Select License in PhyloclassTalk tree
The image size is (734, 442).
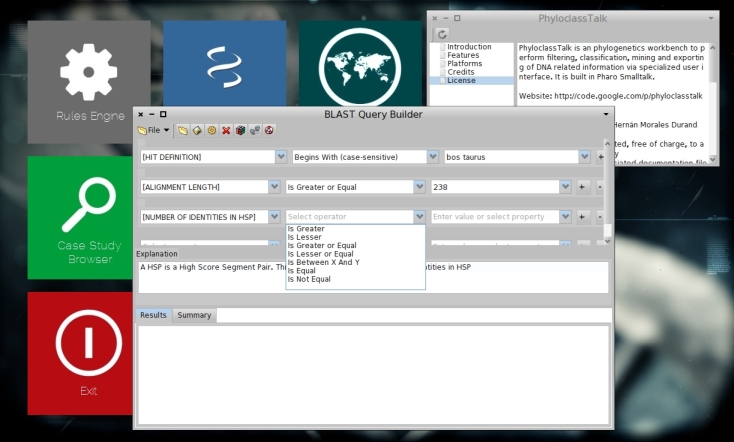click(461, 81)
